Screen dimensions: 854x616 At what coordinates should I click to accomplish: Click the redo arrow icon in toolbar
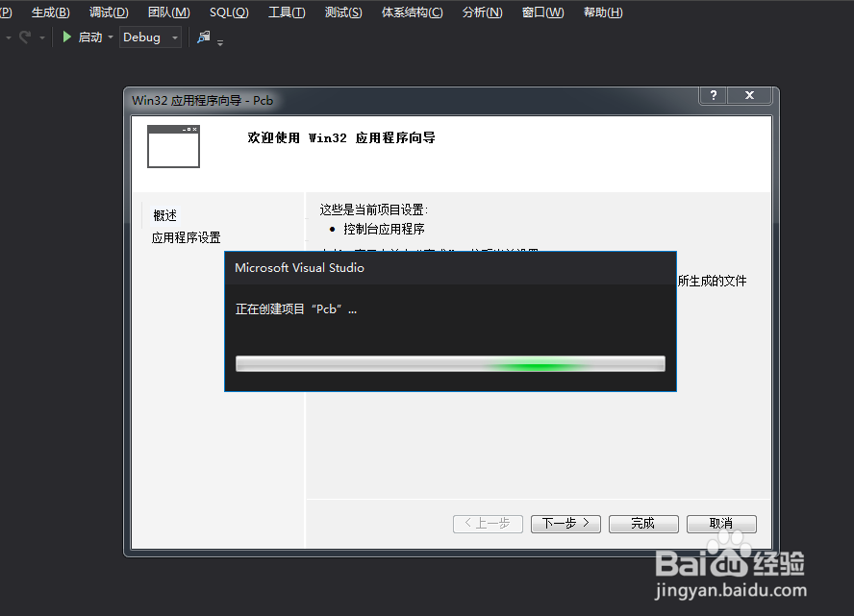coord(25,37)
